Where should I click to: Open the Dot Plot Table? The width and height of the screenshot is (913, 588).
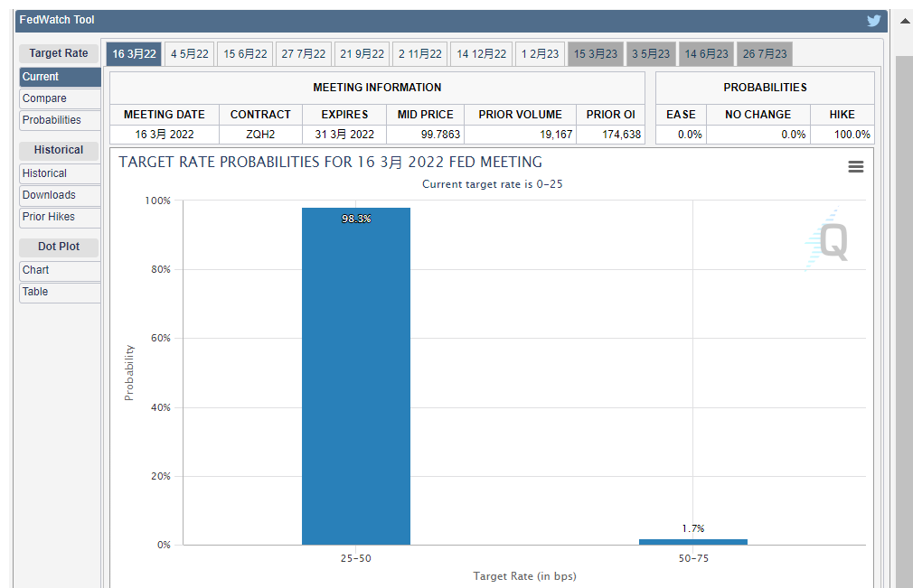click(x=60, y=292)
